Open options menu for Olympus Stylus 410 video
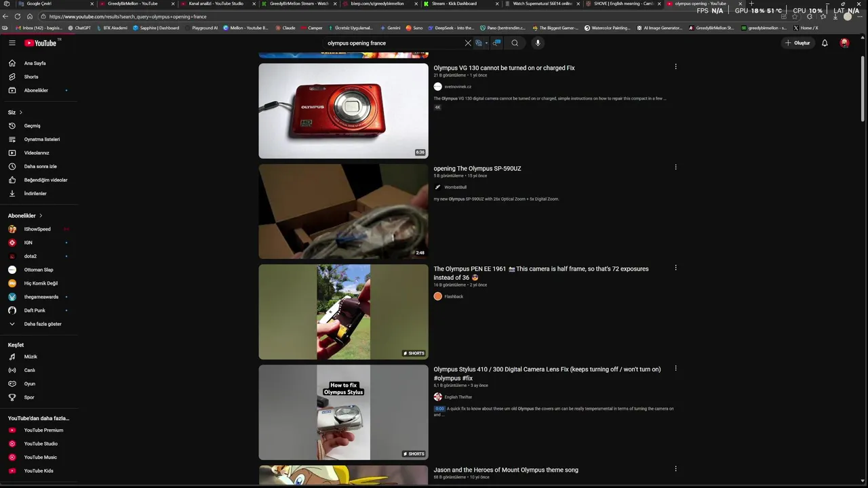 [675, 368]
